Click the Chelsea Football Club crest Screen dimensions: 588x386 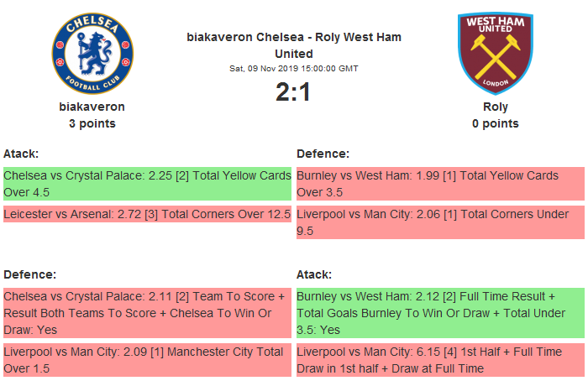pyautogui.click(x=92, y=53)
